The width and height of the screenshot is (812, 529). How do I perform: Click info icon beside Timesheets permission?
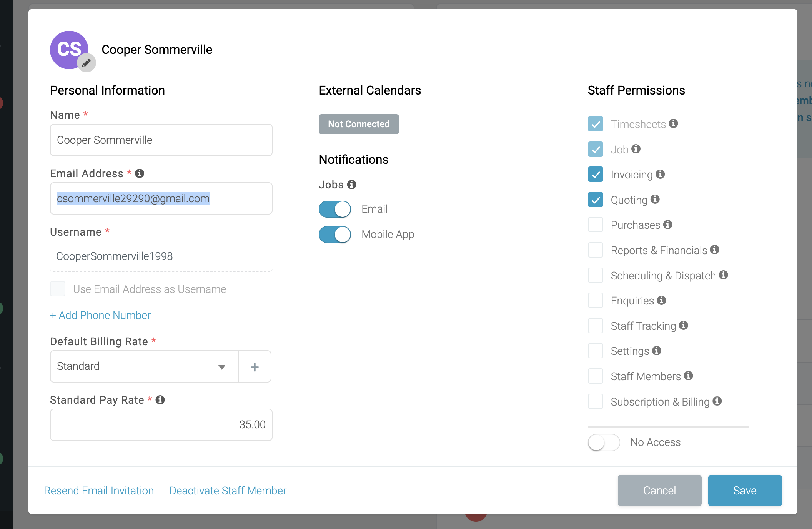click(x=673, y=123)
